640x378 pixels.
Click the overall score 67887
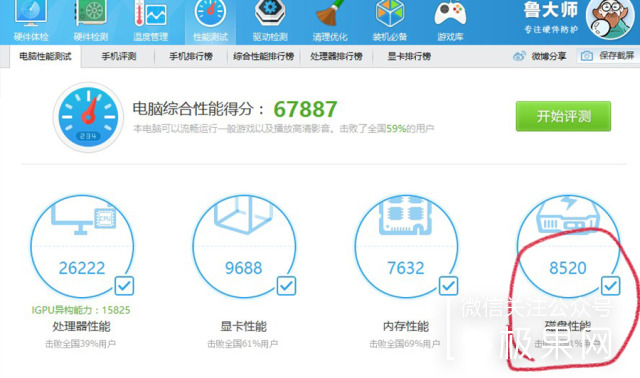305,109
